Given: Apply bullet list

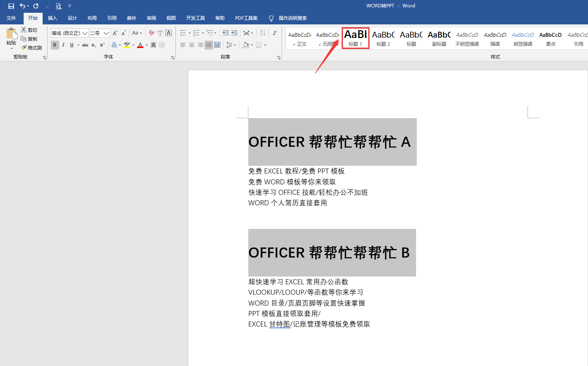Looking at the screenshot, I should tap(183, 33).
